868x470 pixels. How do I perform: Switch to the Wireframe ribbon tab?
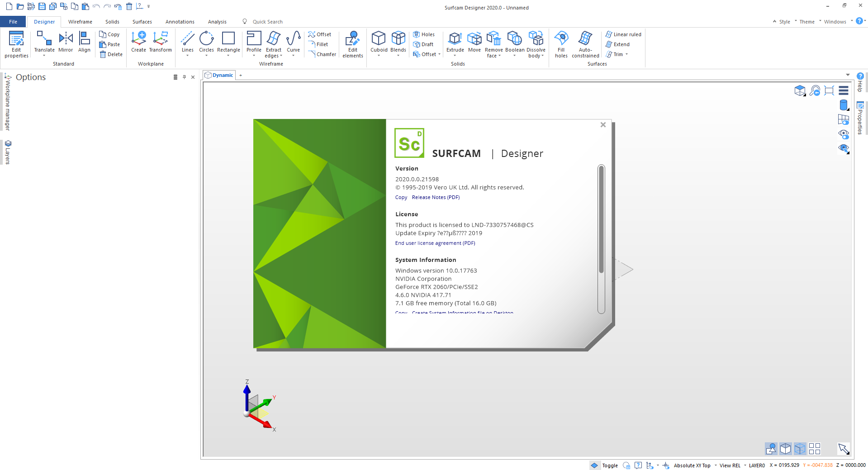coord(80,22)
